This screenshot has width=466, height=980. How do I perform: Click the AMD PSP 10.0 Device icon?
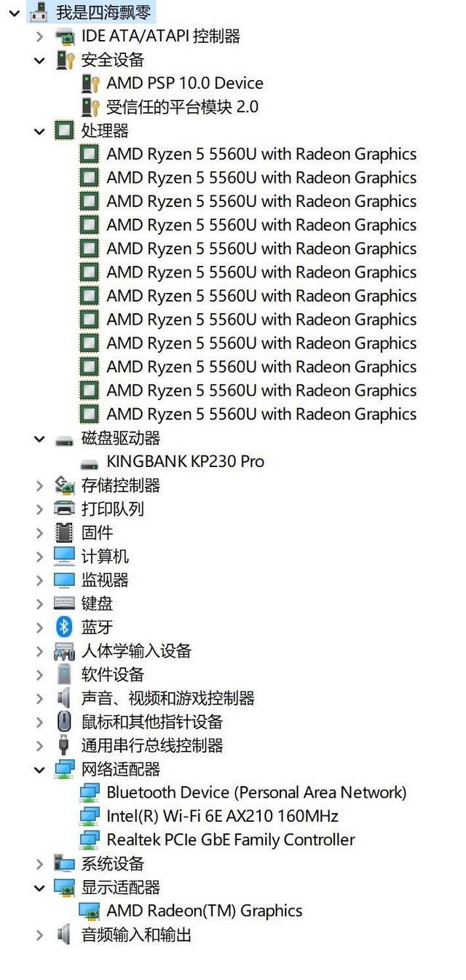90,83
